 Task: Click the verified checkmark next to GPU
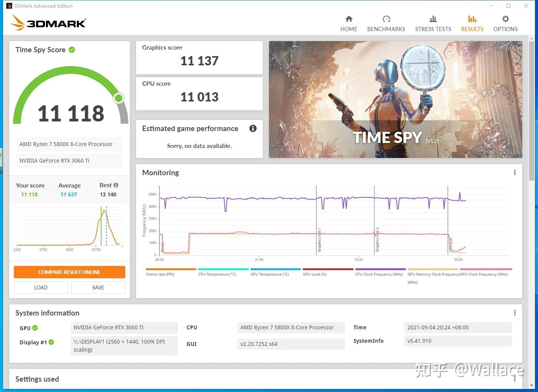[35, 328]
